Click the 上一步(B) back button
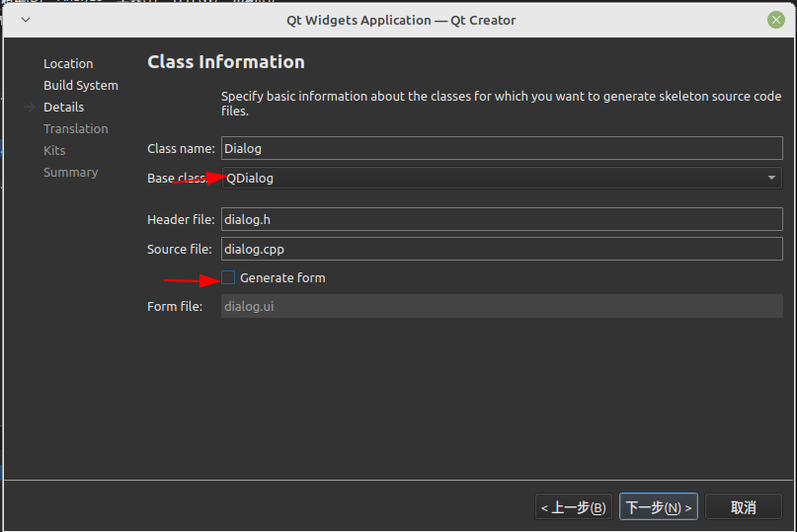 [x=574, y=507]
